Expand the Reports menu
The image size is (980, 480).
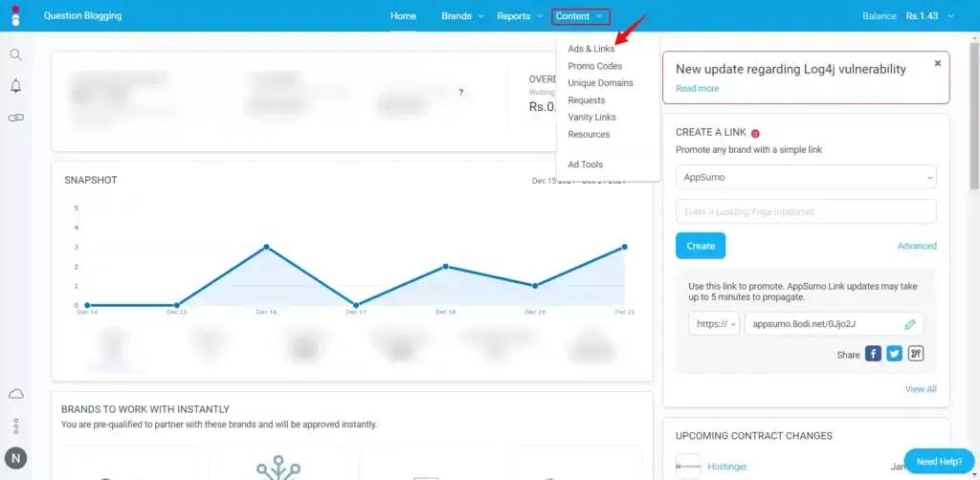click(520, 16)
